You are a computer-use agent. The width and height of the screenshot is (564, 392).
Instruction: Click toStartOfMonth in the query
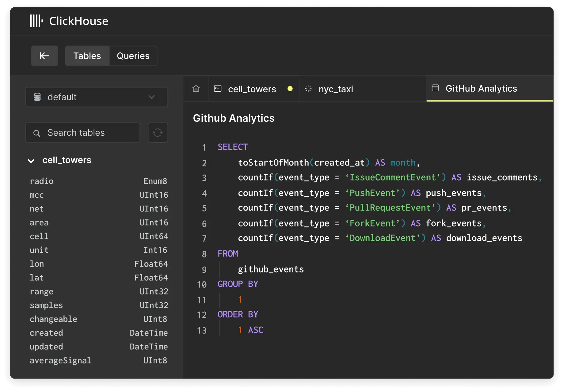(x=273, y=162)
